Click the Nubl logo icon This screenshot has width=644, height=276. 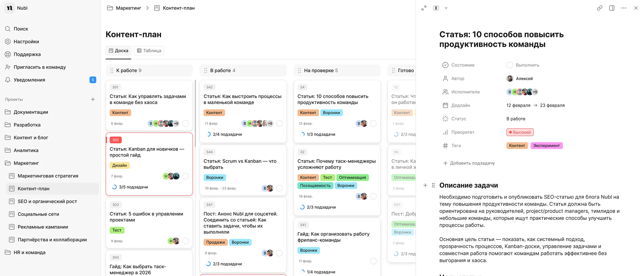10,8
